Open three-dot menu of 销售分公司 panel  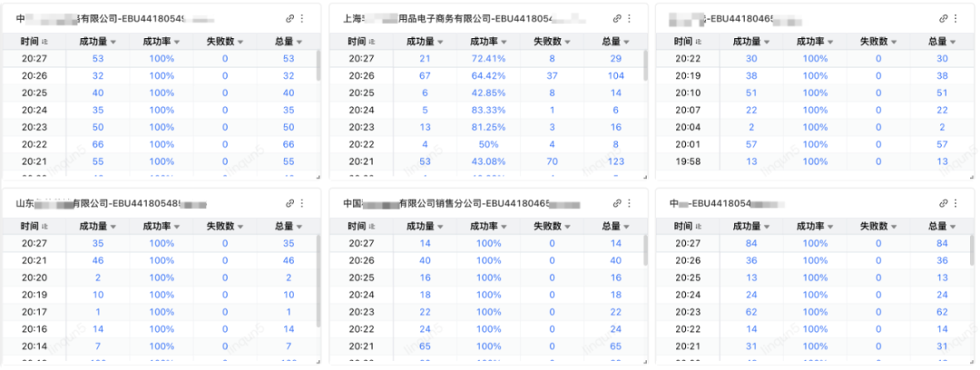(629, 203)
